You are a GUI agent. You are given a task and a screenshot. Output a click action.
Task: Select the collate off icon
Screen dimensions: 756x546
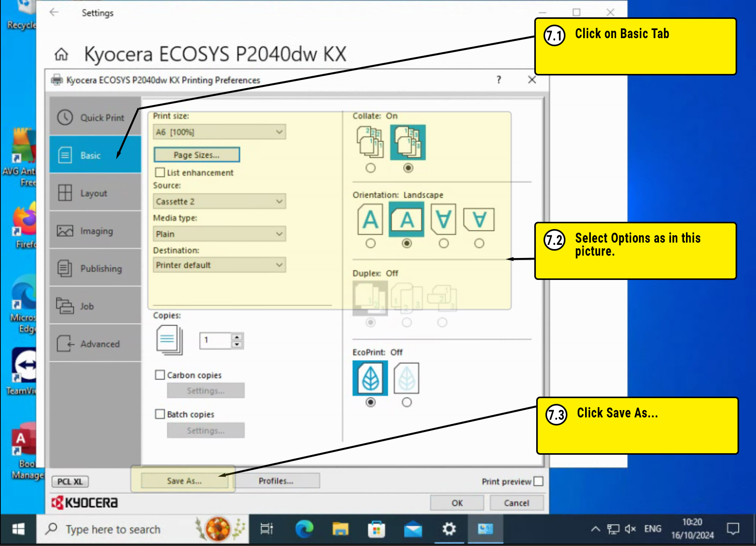click(x=370, y=142)
